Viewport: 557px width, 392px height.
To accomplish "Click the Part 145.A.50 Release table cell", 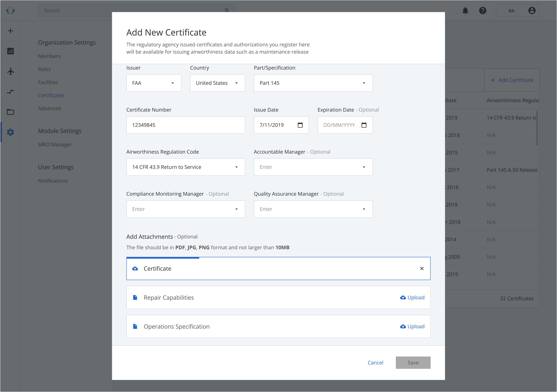I will pyautogui.click(x=512, y=170).
